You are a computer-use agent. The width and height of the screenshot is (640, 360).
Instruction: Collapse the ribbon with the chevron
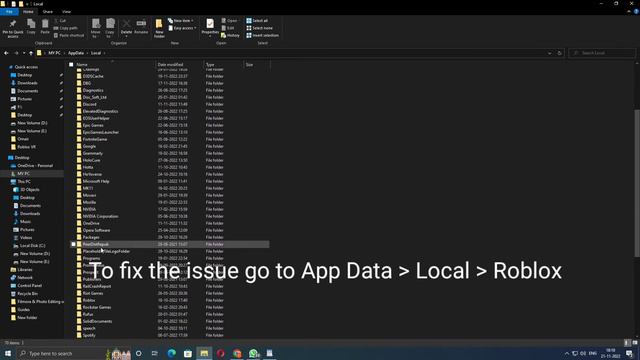(x=629, y=12)
